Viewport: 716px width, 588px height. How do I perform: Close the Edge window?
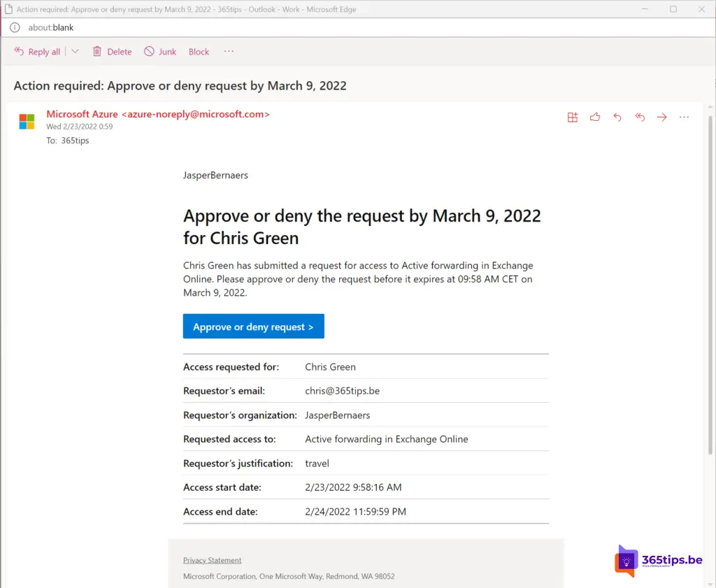pos(702,9)
